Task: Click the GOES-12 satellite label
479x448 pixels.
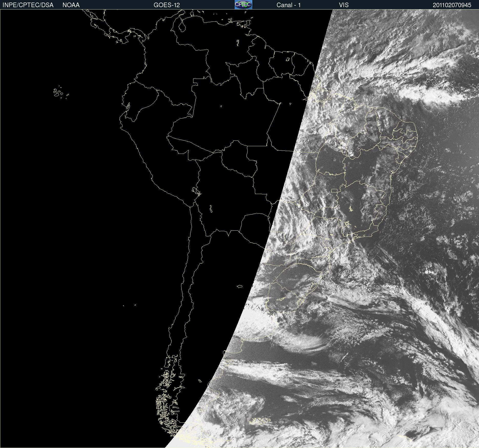Action: click(x=167, y=5)
